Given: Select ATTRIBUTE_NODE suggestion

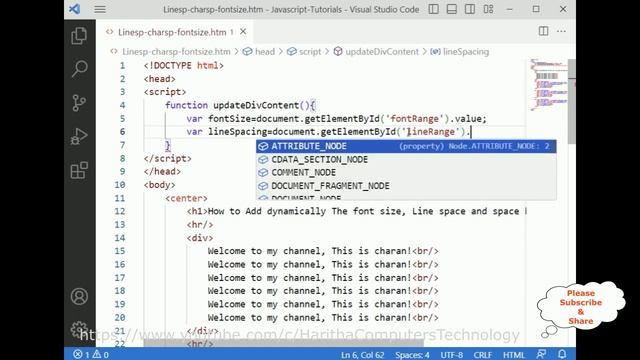Looking at the screenshot, I should coord(406,146).
